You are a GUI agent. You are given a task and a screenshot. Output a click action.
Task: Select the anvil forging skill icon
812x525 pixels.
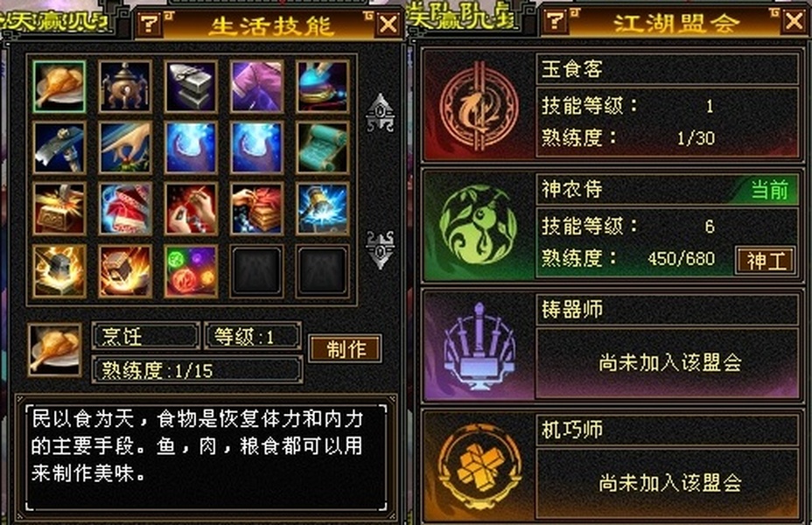tap(191, 87)
